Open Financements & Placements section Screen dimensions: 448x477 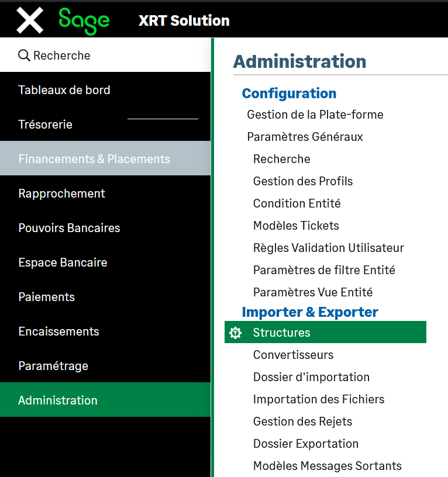tap(94, 159)
